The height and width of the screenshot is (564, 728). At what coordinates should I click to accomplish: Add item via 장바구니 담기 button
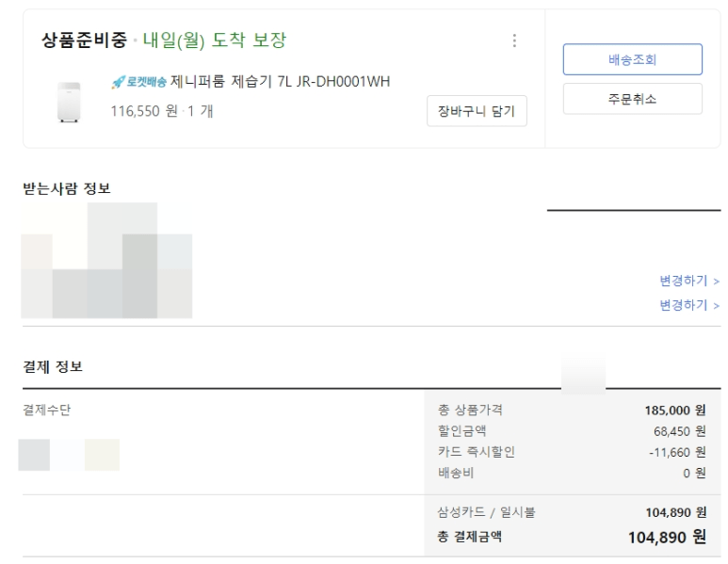(x=476, y=110)
